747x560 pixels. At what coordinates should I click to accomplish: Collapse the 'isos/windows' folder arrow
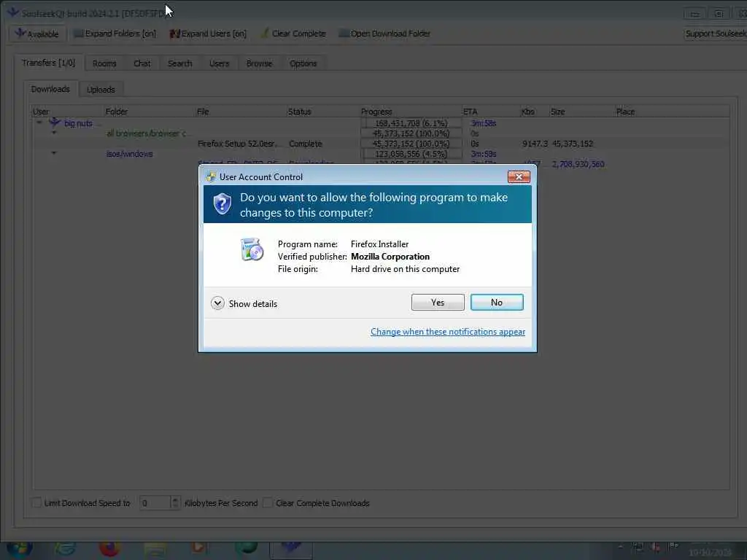[x=54, y=153]
